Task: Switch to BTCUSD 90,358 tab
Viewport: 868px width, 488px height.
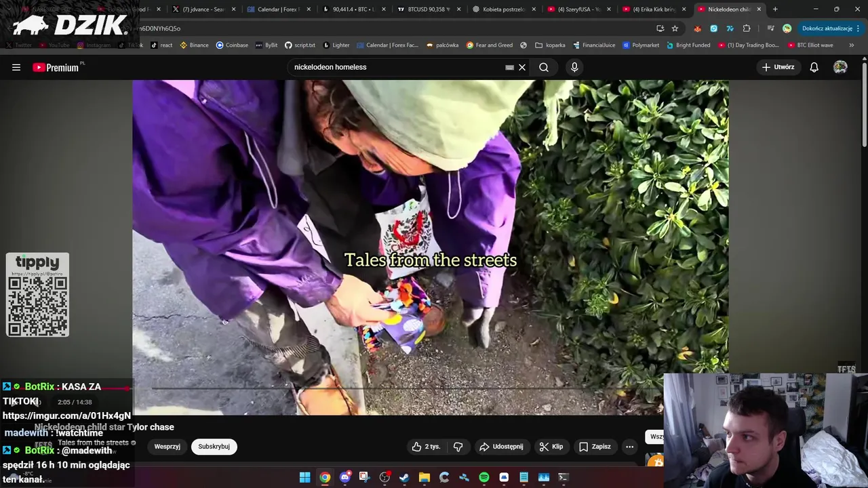Action: [x=429, y=9]
